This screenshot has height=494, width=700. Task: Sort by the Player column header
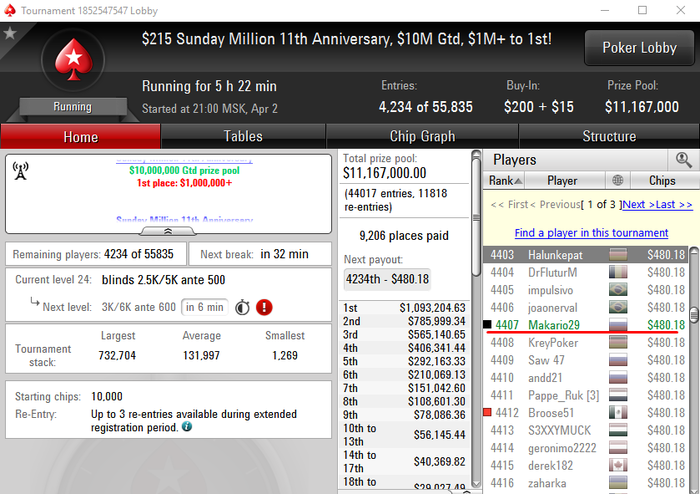click(565, 180)
